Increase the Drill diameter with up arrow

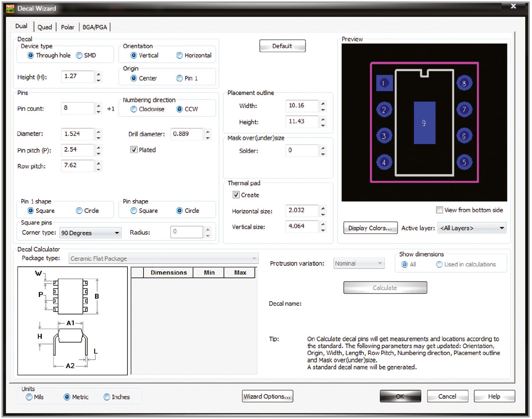(207, 131)
